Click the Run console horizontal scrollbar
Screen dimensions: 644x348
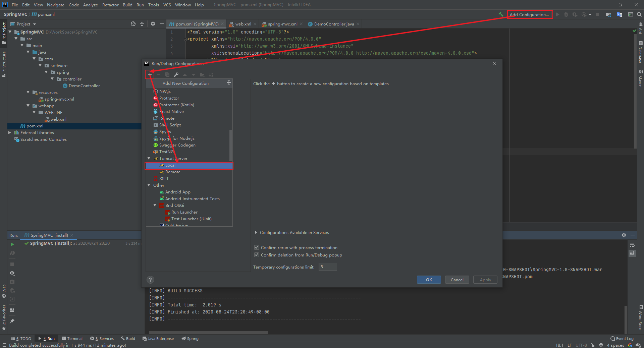coord(208,332)
